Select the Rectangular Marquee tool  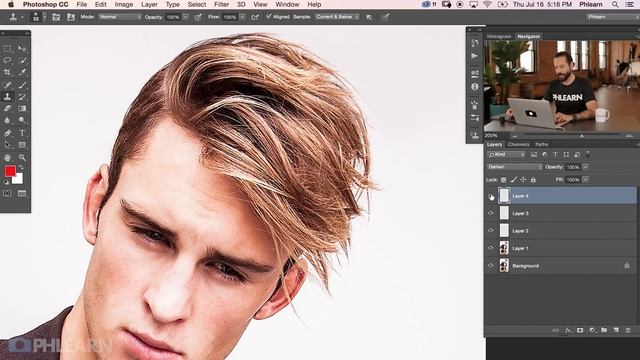pyautogui.click(x=7, y=49)
